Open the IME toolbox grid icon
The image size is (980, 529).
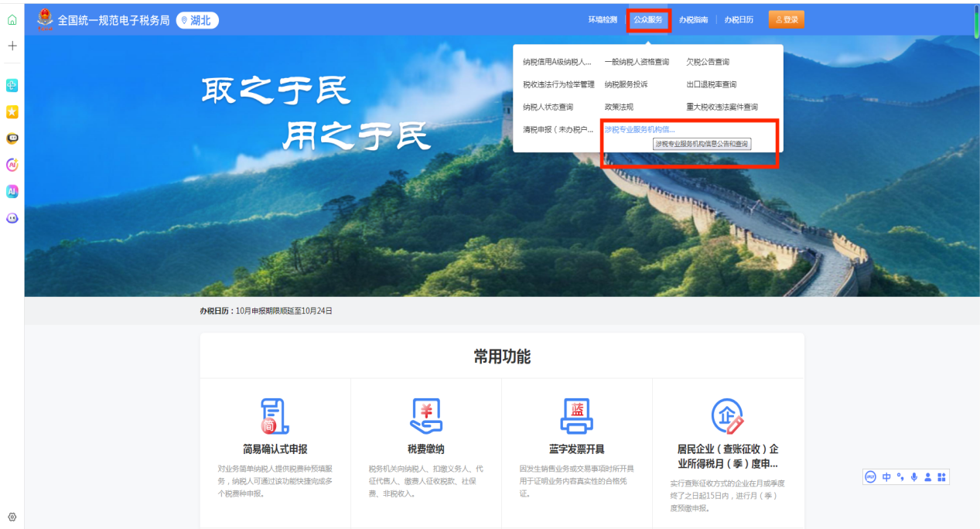coord(941,477)
